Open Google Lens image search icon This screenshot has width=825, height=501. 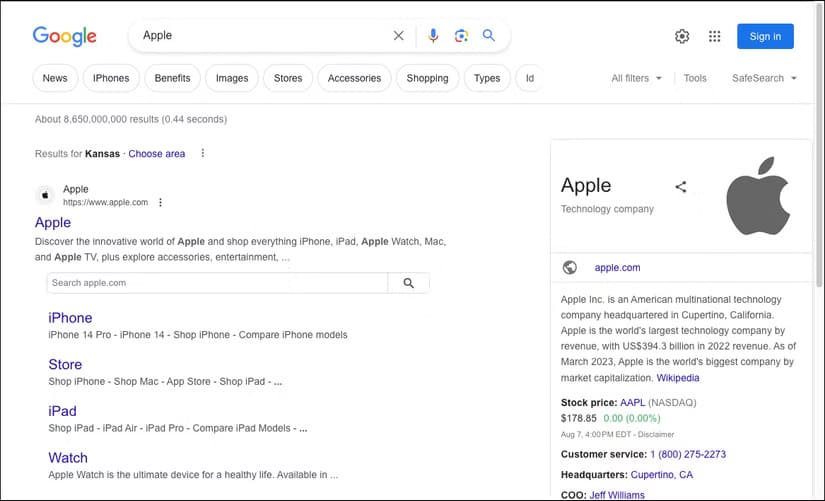coord(461,36)
